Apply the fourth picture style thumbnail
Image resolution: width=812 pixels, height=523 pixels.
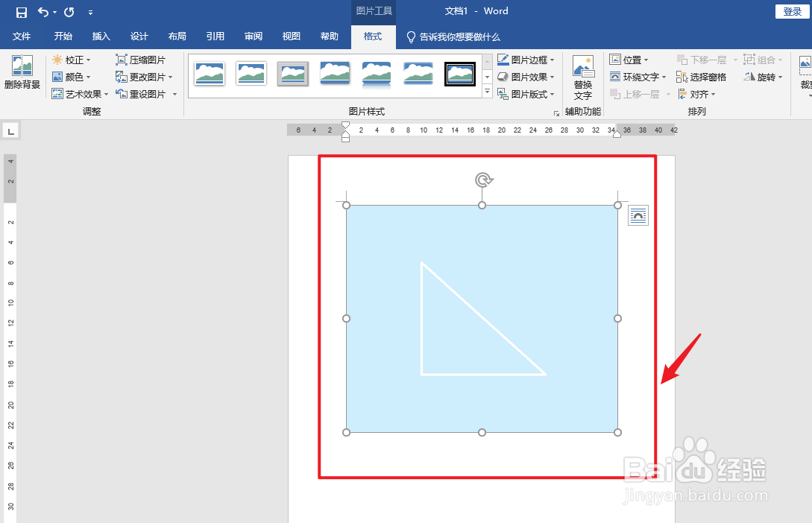coord(335,74)
